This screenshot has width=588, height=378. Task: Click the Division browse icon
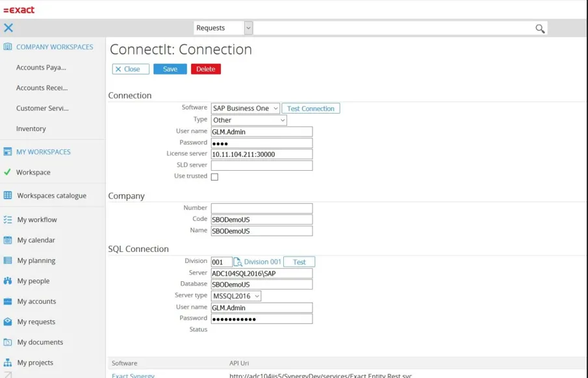tap(238, 262)
